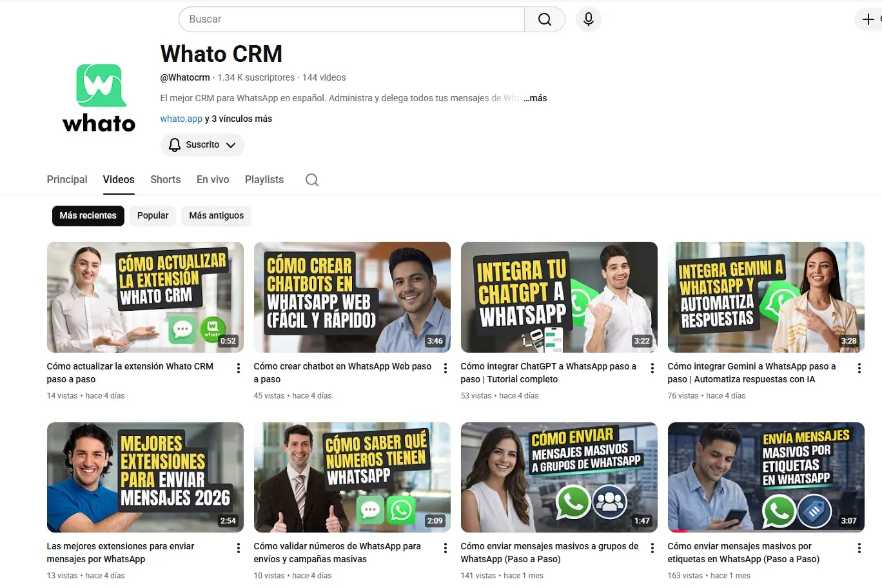Click the '@Whatocrm' channel handle
The height and width of the screenshot is (588, 882).
tap(185, 78)
